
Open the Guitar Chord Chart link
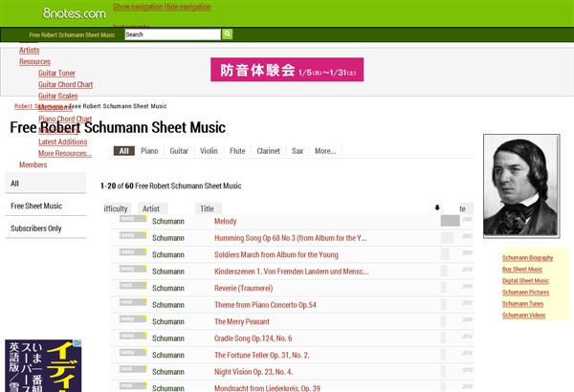pos(65,84)
